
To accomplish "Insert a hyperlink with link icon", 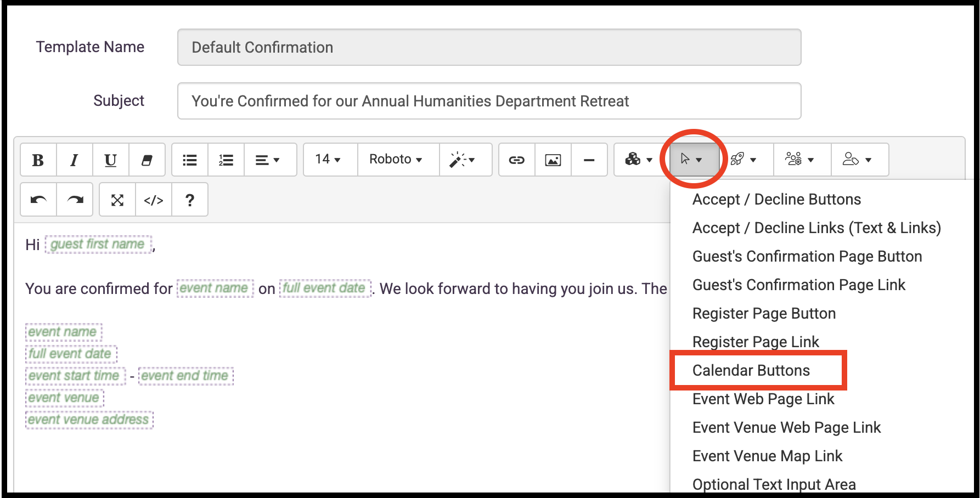I will [516, 160].
